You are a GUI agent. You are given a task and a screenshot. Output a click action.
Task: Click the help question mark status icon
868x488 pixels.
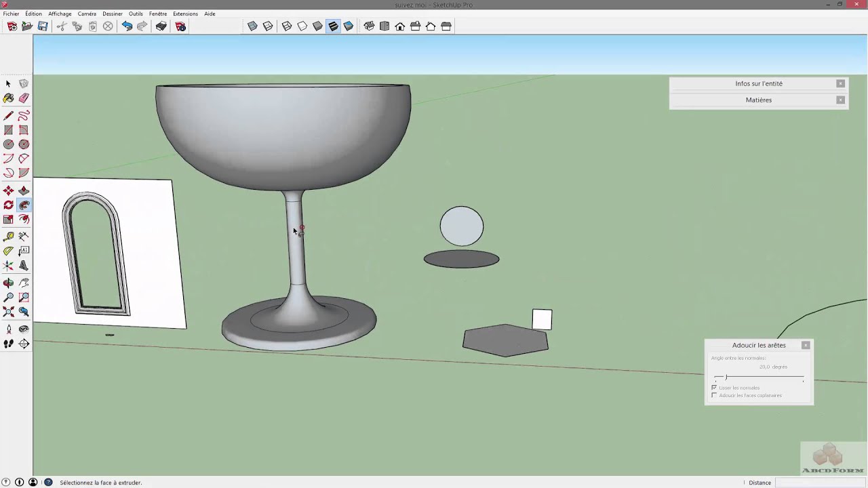pyautogui.click(x=48, y=483)
